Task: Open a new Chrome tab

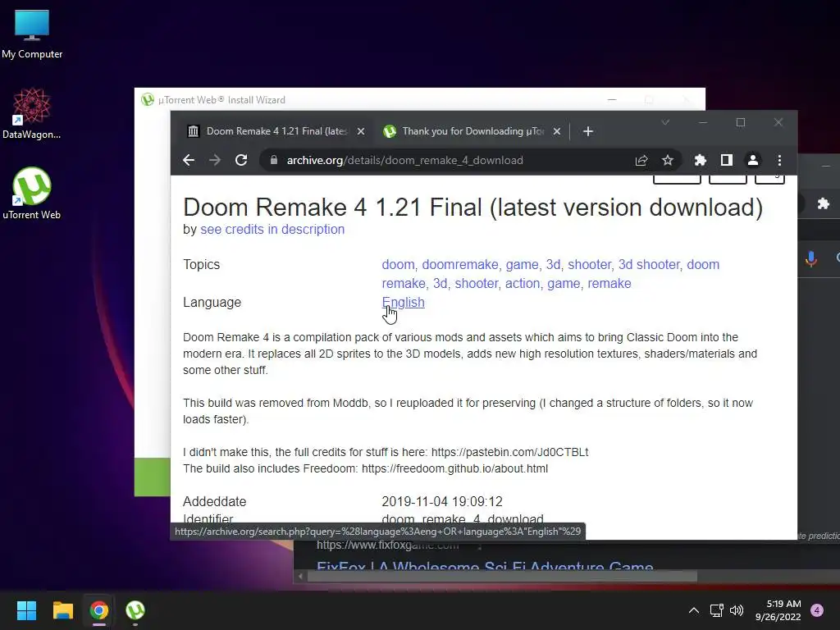Action: pos(587,131)
